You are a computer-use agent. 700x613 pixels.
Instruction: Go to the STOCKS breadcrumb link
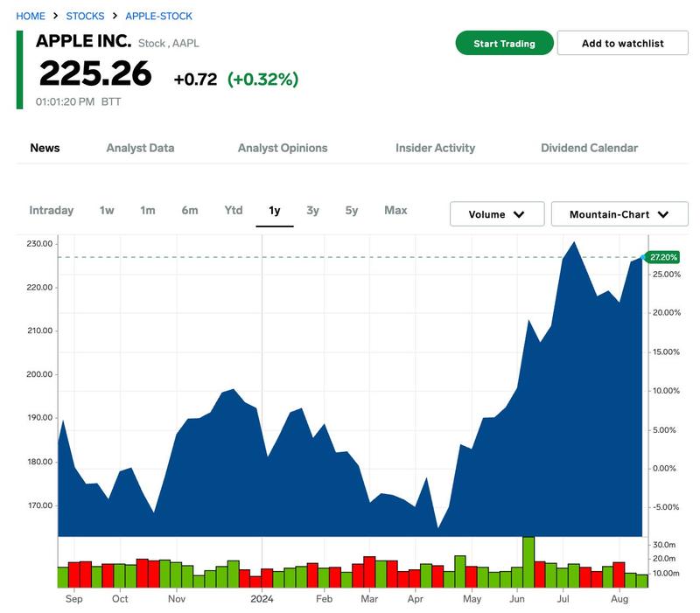85,16
